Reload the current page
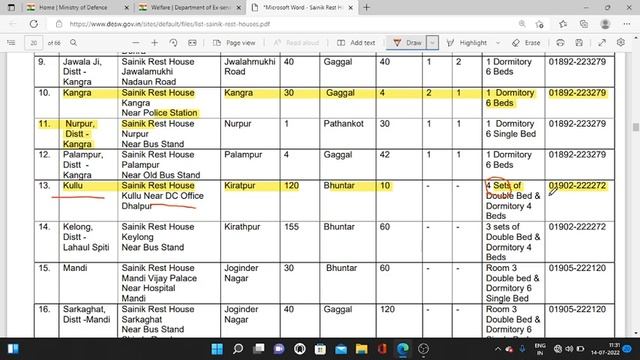Screen dimensions: 640x360 33,24
